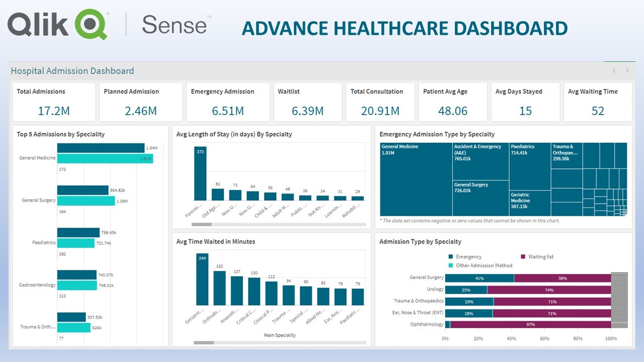Click Avg Time Waited in Minutes title
The image size is (644, 362).
[x=216, y=242]
